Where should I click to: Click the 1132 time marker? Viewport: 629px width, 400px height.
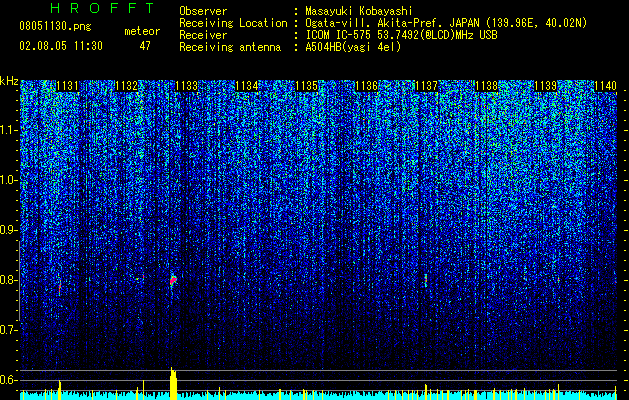(126, 86)
